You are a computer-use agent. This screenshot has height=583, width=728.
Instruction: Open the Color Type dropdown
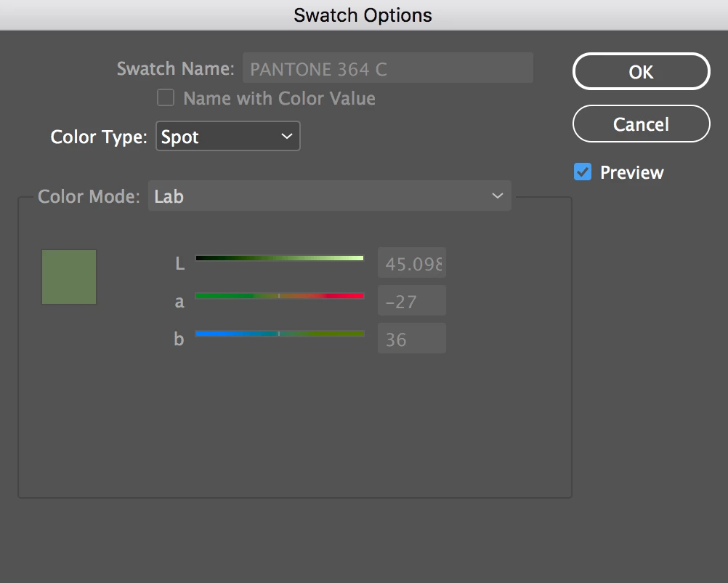[x=227, y=137]
